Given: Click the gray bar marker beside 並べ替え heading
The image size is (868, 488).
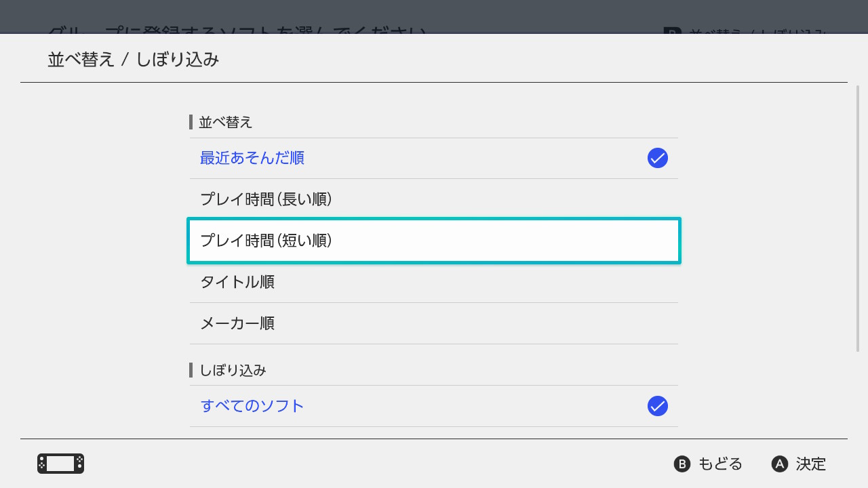Looking at the screenshot, I should pyautogui.click(x=191, y=122).
